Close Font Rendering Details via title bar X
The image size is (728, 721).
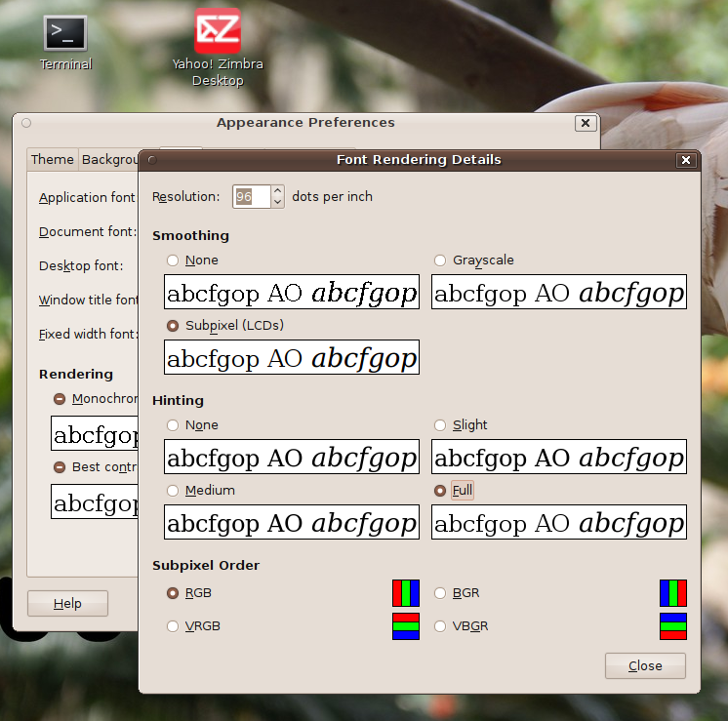[x=686, y=160]
